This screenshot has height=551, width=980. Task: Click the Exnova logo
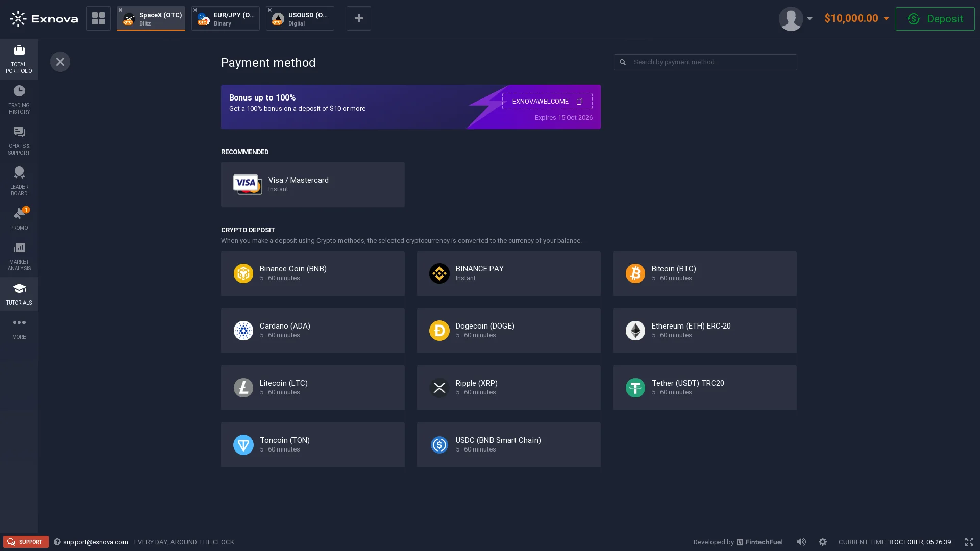coord(44,19)
